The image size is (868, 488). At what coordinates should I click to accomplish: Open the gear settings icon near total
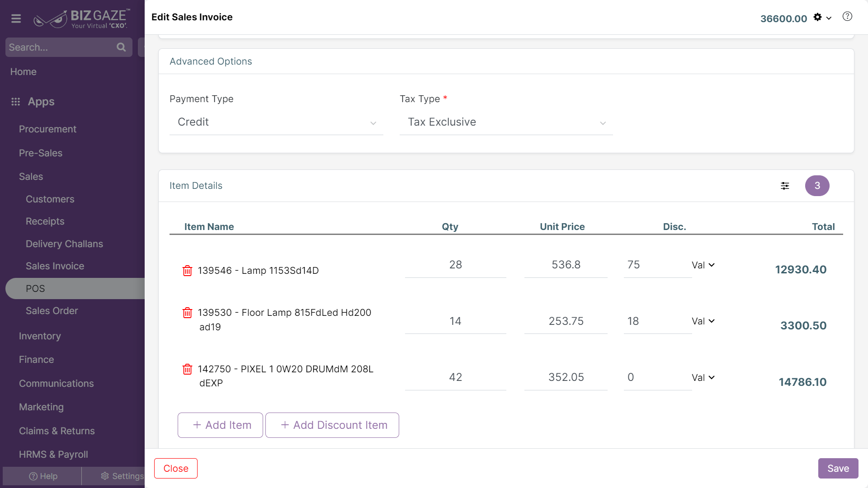pos(817,17)
